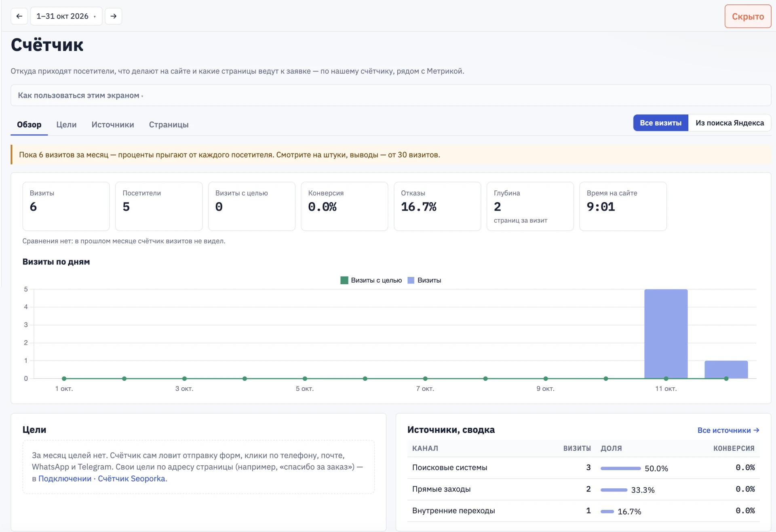Switch to the Цели tab
The width and height of the screenshot is (776, 532).
click(x=66, y=125)
